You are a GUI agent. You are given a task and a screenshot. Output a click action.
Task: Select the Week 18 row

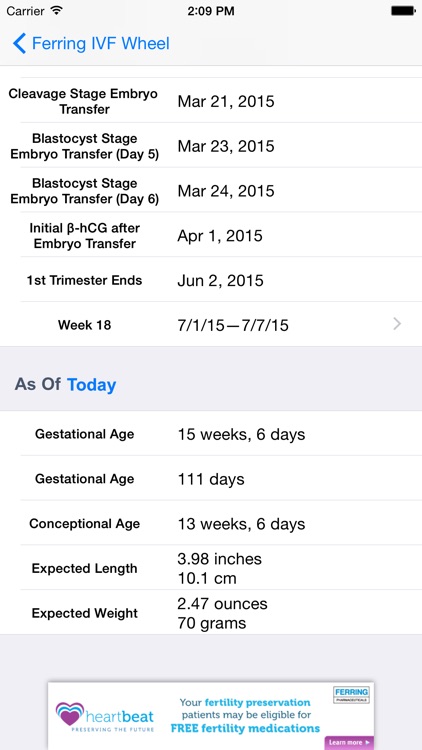click(211, 325)
